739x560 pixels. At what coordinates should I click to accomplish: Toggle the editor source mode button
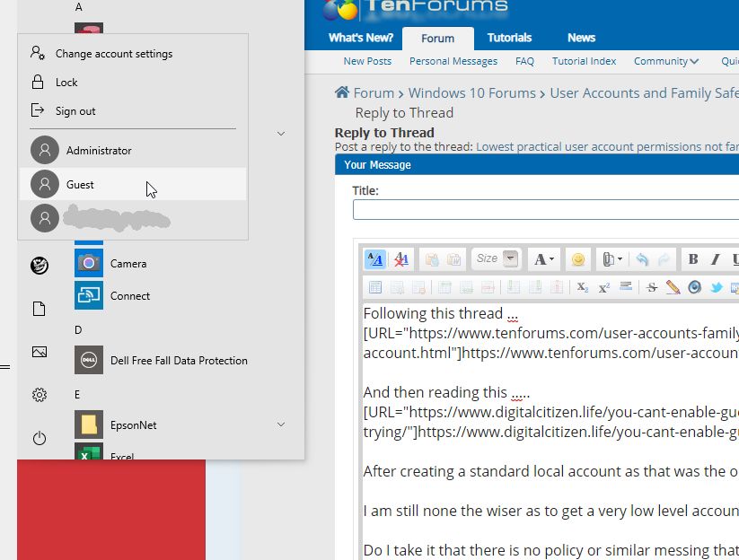pos(375,259)
